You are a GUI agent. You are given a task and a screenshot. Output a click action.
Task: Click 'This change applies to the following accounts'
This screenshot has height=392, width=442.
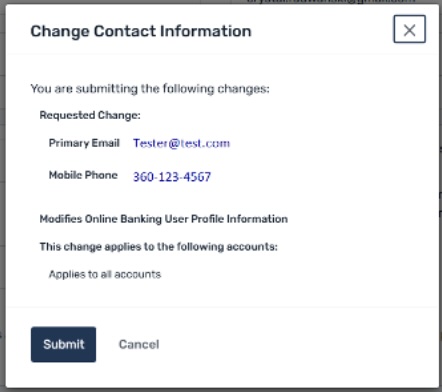tap(158, 247)
